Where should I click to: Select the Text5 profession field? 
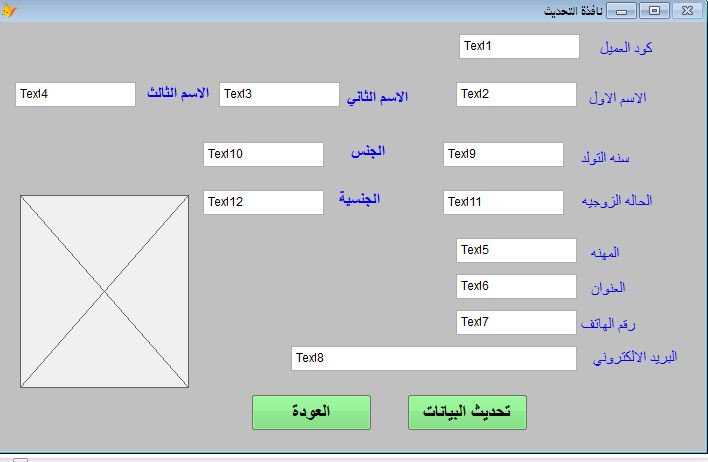(516, 251)
